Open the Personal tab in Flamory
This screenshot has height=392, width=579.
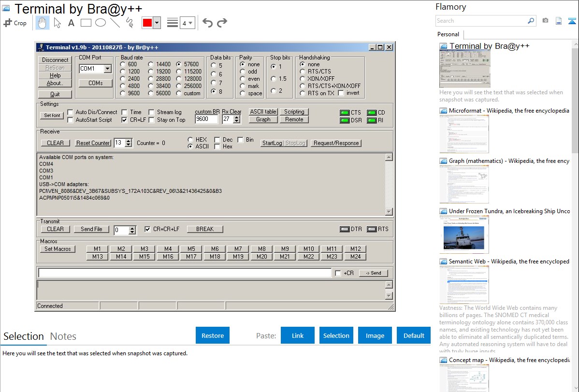tap(449, 34)
